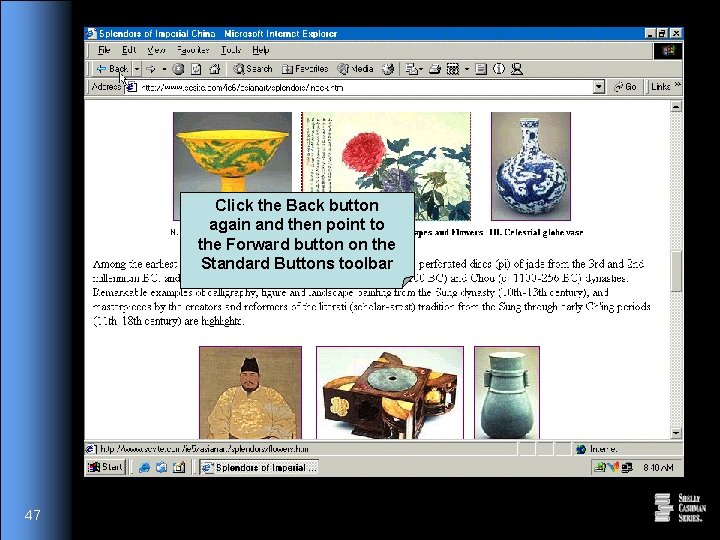Click the Show Desktop Quick Launch icon

point(179,467)
